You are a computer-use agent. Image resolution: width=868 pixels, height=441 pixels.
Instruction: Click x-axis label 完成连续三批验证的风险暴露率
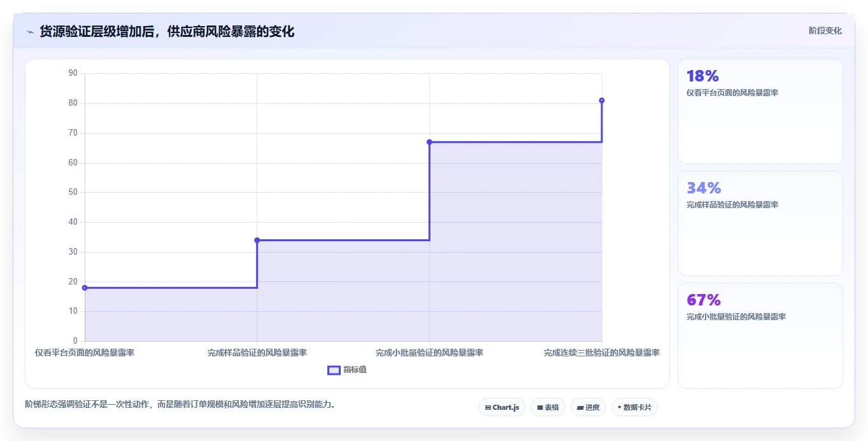coord(602,353)
